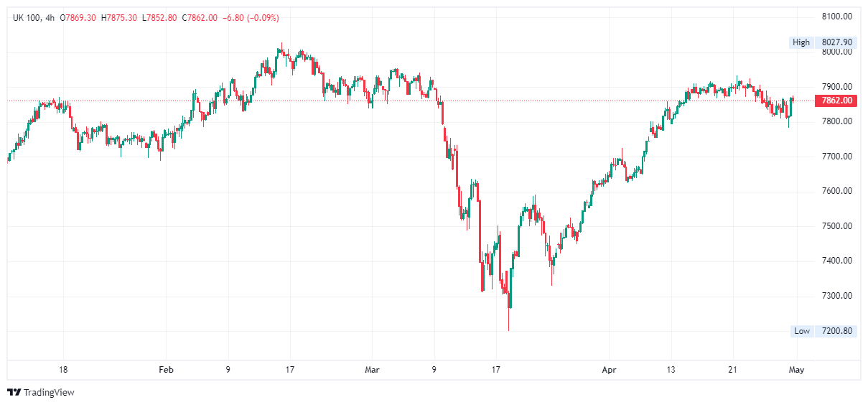The height and width of the screenshot is (405, 868).
Task: Click the Low 7200.80 price label
Action: coord(823,331)
